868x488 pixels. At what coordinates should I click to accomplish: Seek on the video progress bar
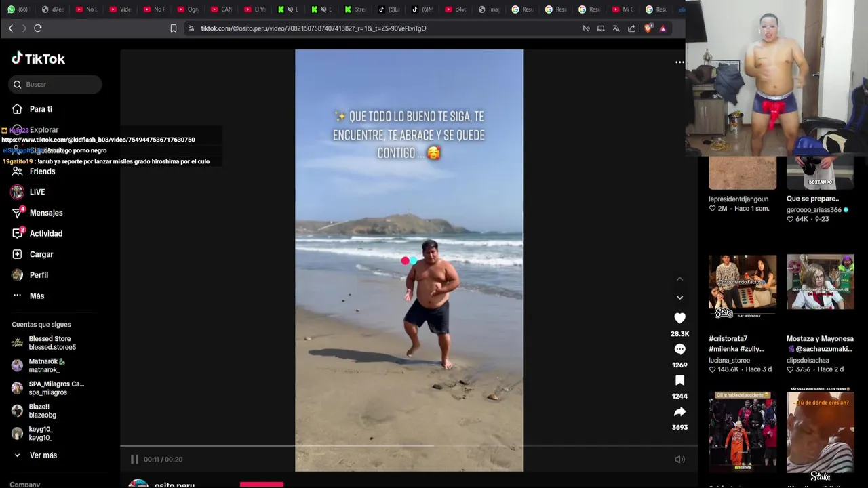point(409,446)
